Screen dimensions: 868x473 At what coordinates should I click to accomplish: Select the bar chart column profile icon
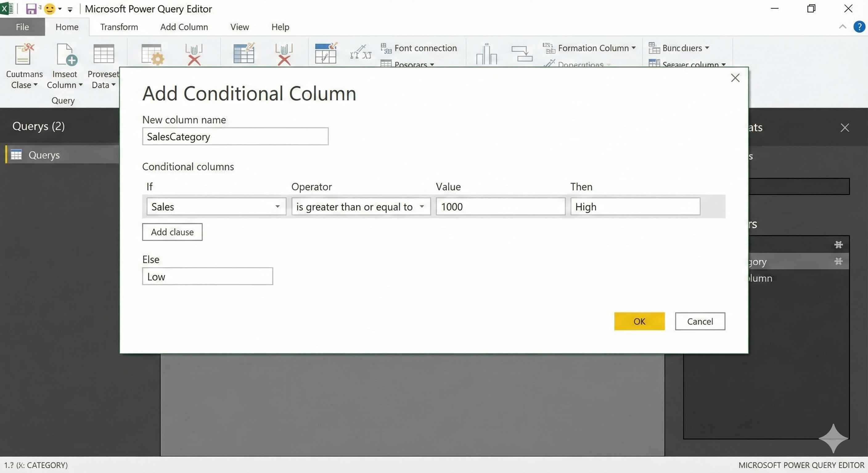pyautogui.click(x=486, y=54)
